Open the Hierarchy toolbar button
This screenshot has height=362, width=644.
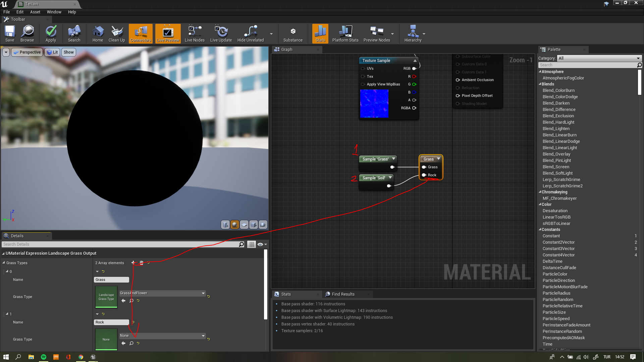[x=413, y=34]
